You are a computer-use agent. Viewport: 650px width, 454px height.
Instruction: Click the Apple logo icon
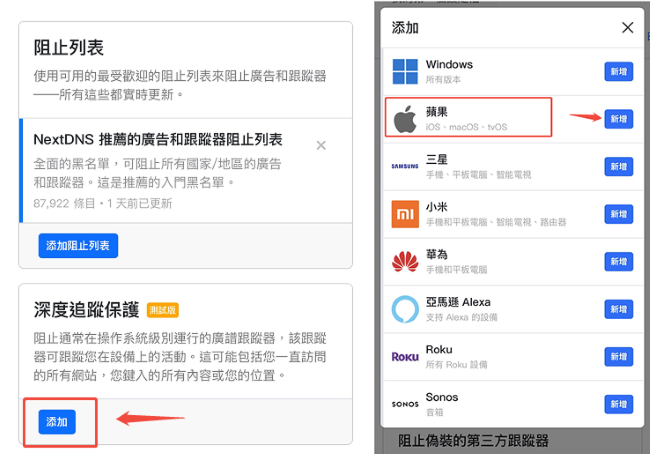pos(405,119)
